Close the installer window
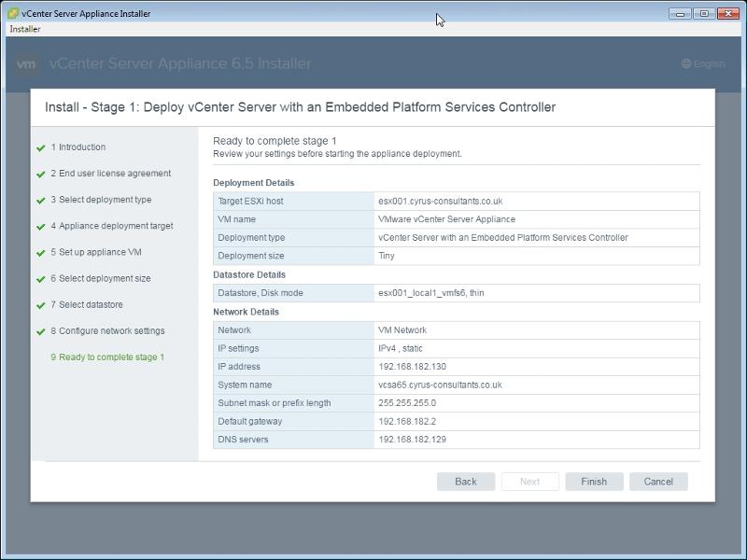The height and width of the screenshot is (560, 747). [728, 14]
